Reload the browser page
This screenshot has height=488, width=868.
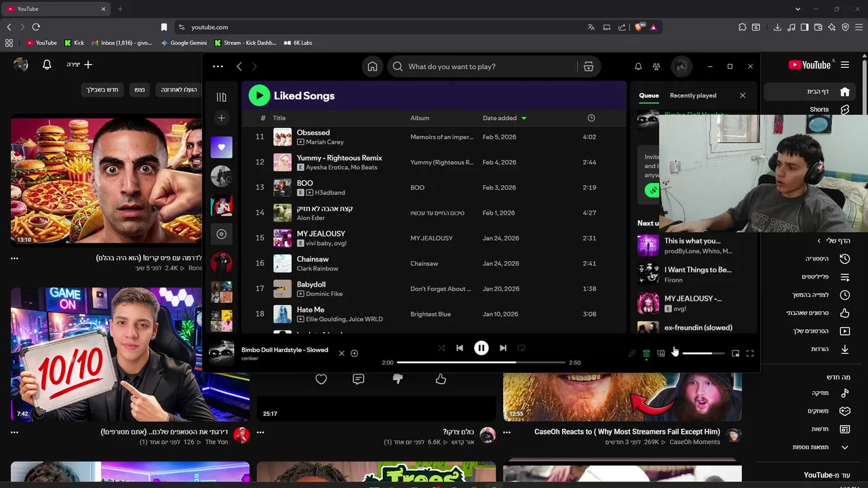tap(36, 27)
